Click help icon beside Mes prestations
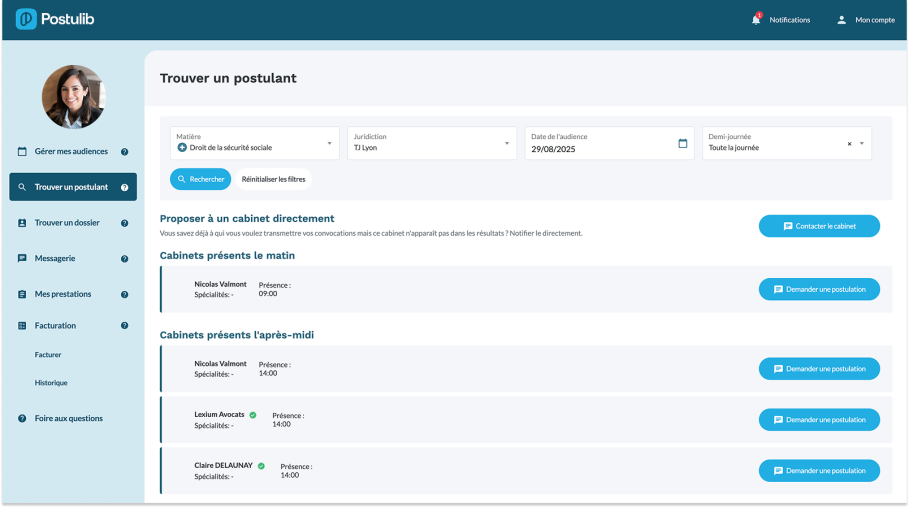The image size is (909, 508). point(125,295)
